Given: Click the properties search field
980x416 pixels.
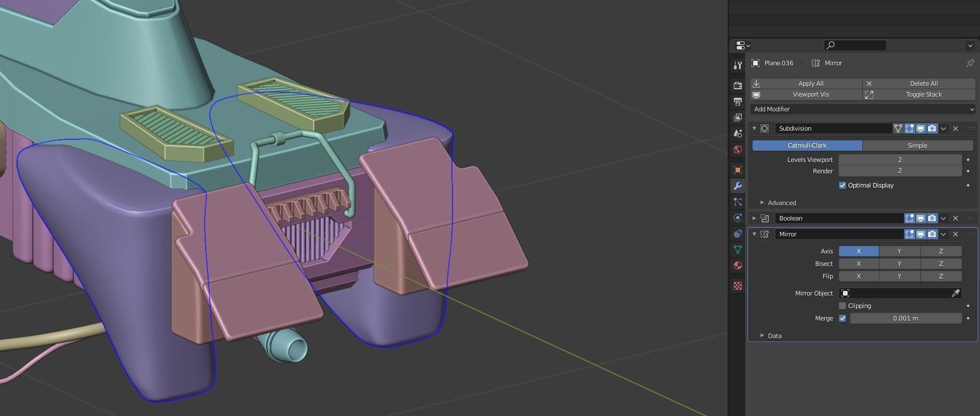Looking at the screenshot, I should coord(855,45).
